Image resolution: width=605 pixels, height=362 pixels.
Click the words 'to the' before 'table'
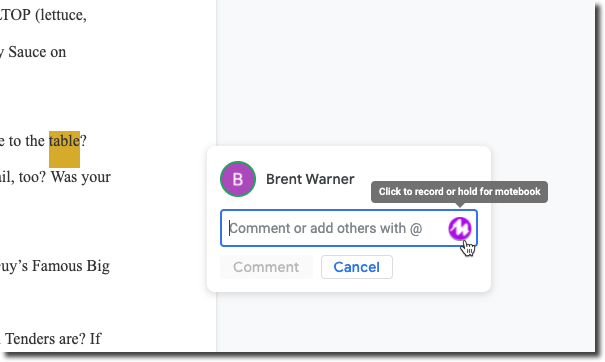pyautogui.click(x=27, y=141)
